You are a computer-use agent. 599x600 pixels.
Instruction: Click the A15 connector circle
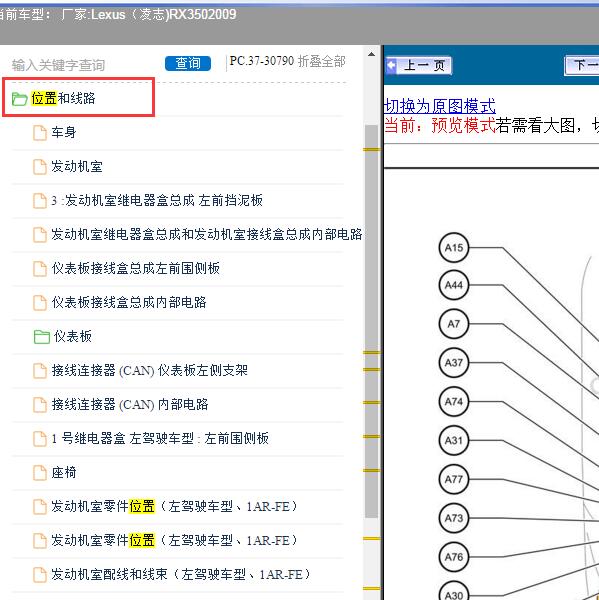pyautogui.click(x=454, y=248)
